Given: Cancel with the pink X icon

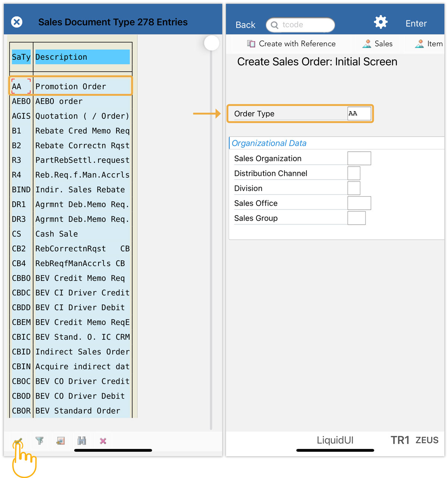Looking at the screenshot, I should [103, 441].
